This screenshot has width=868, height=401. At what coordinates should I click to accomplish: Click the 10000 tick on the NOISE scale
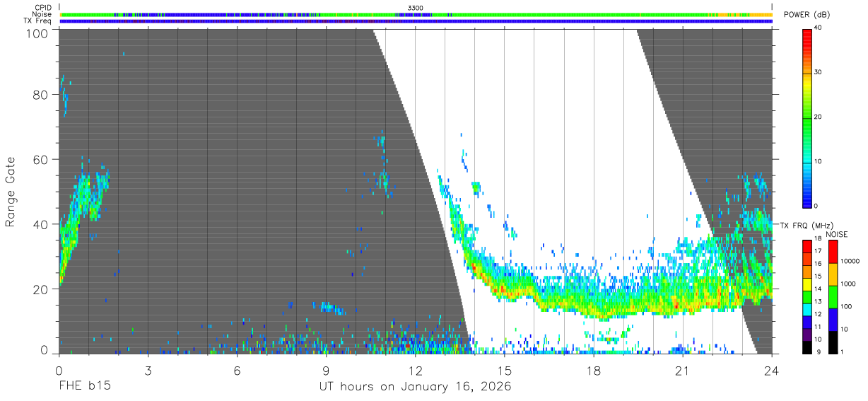(x=850, y=261)
